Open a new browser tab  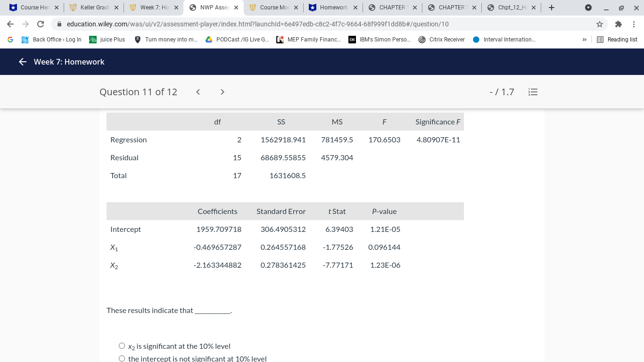tap(552, 8)
